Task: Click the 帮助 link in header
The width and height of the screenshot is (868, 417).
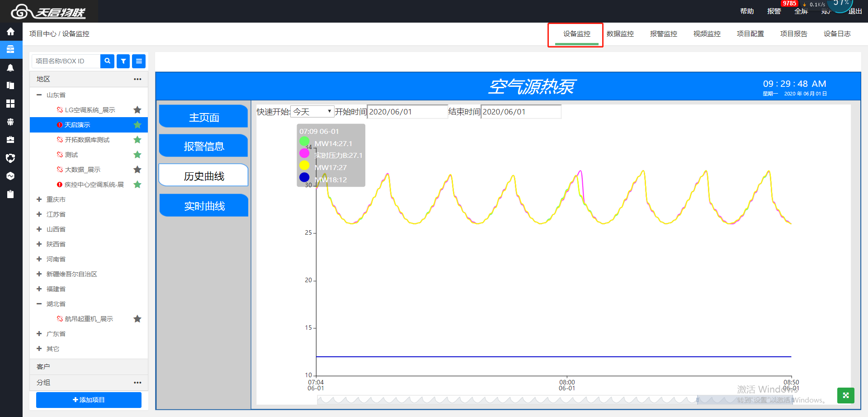Action: [x=747, y=11]
